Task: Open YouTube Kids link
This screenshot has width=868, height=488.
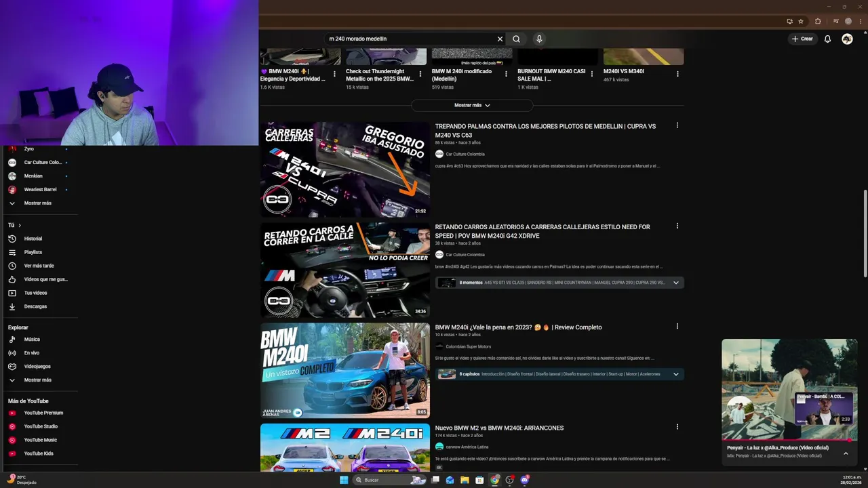Action: 38,453
